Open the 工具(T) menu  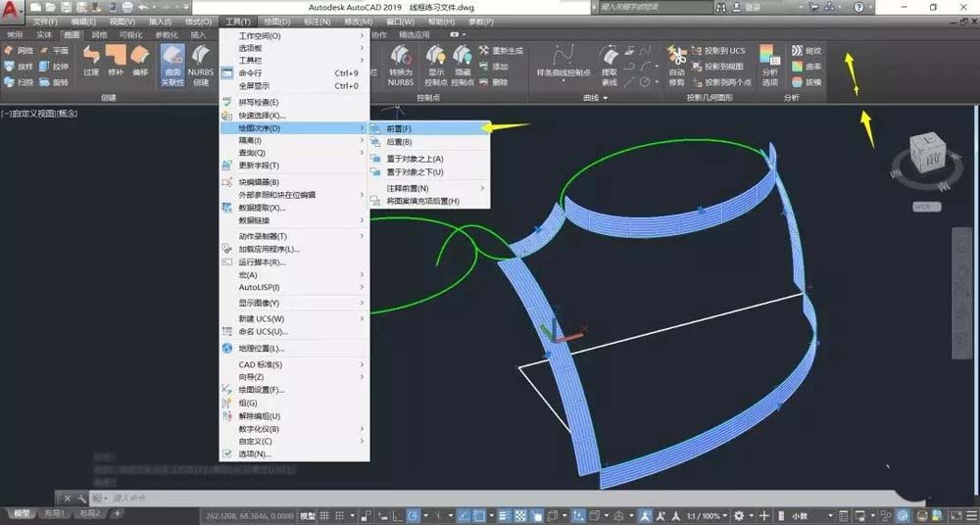pyautogui.click(x=238, y=22)
